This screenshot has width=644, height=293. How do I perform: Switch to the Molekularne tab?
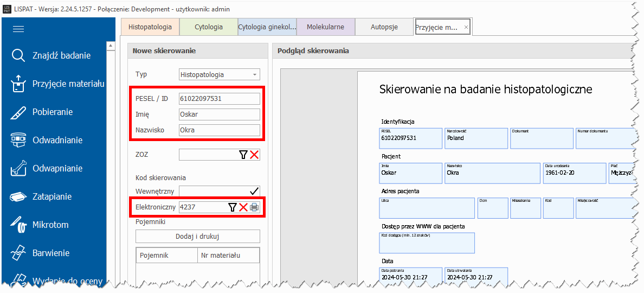coord(325,27)
